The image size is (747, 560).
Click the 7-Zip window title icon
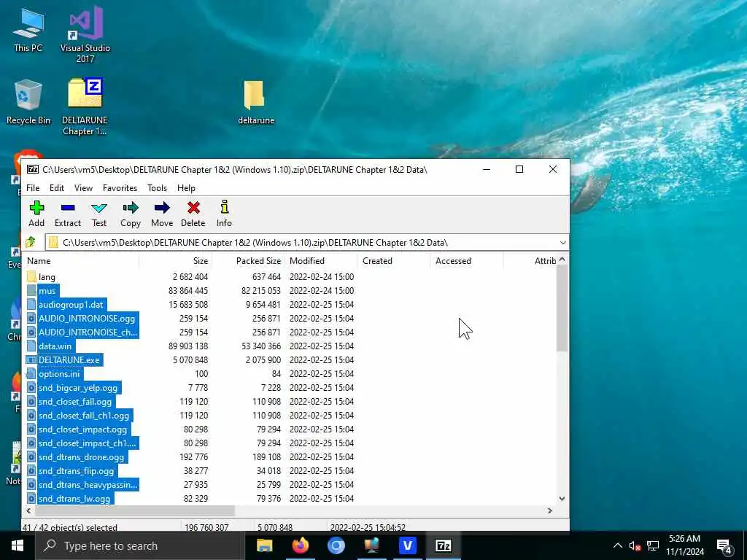click(x=32, y=169)
